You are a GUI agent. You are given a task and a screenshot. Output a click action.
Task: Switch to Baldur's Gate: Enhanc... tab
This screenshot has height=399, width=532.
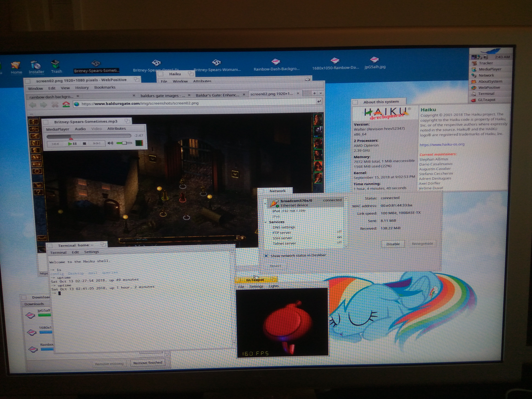pos(217,95)
